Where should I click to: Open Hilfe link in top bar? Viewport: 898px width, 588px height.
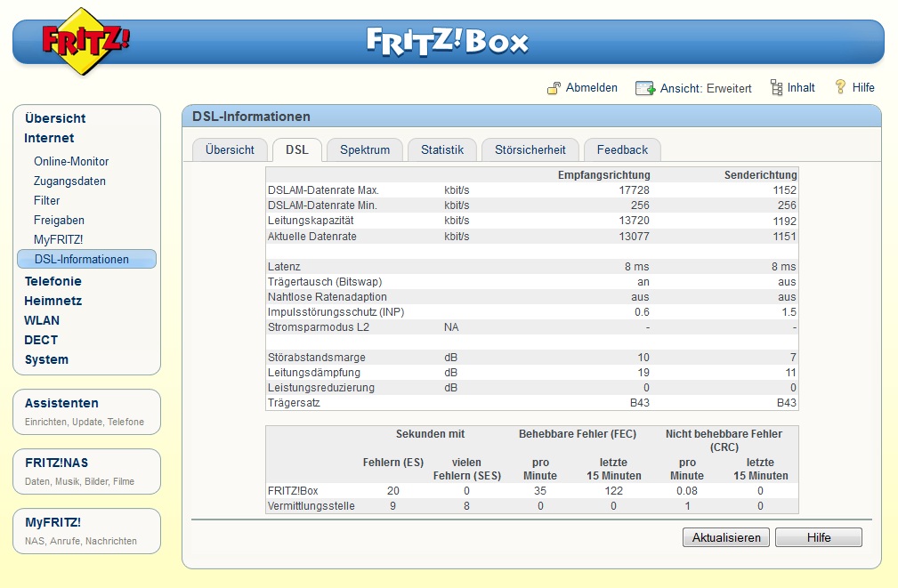pos(863,87)
